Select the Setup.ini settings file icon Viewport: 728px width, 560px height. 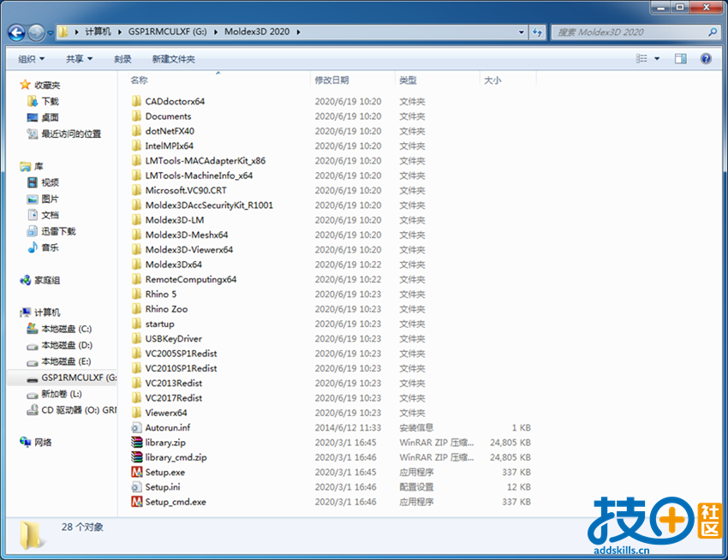(136, 487)
